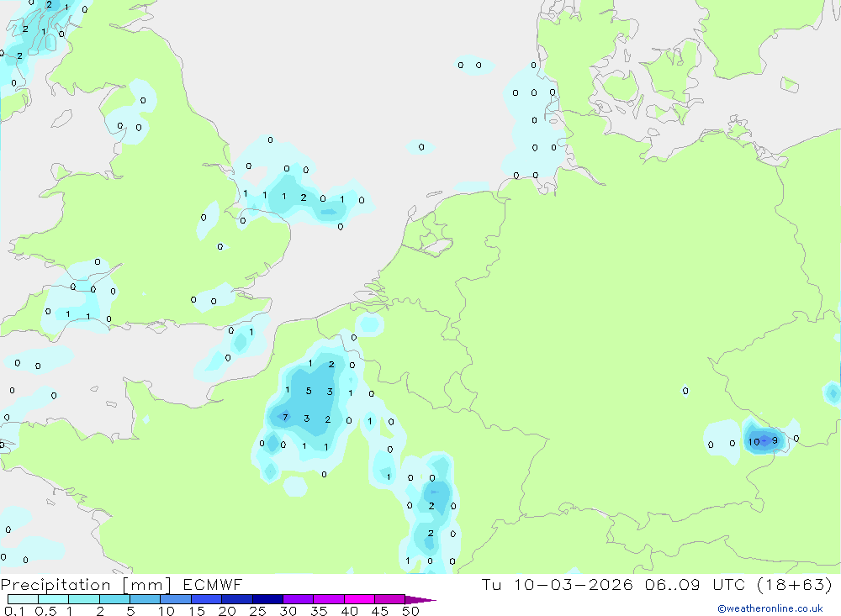Select the 25–30 mm navy legend swatch

[x=267, y=599]
